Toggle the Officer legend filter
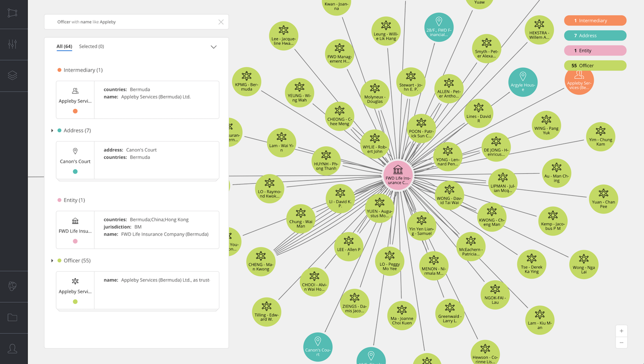This screenshot has width=644, height=364. click(595, 66)
